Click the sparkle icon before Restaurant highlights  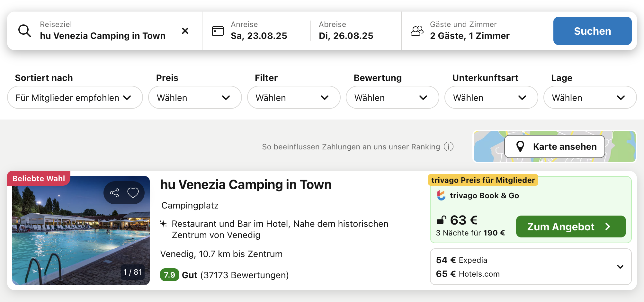point(164,224)
